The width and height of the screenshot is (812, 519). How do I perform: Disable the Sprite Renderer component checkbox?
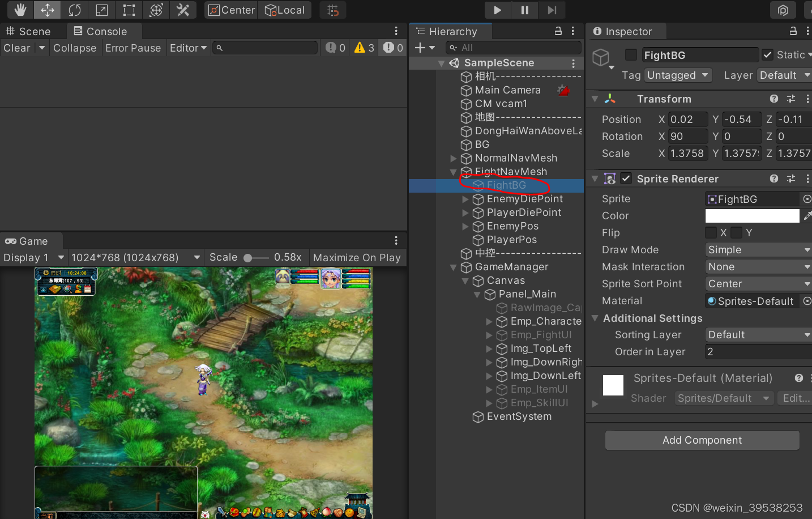(x=626, y=178)
